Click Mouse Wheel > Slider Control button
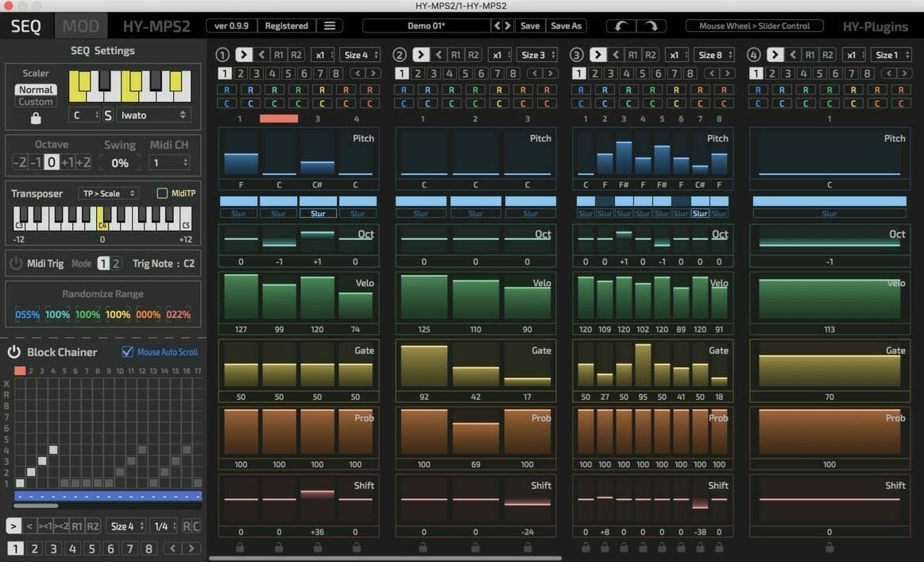 [x=754, y=26]
